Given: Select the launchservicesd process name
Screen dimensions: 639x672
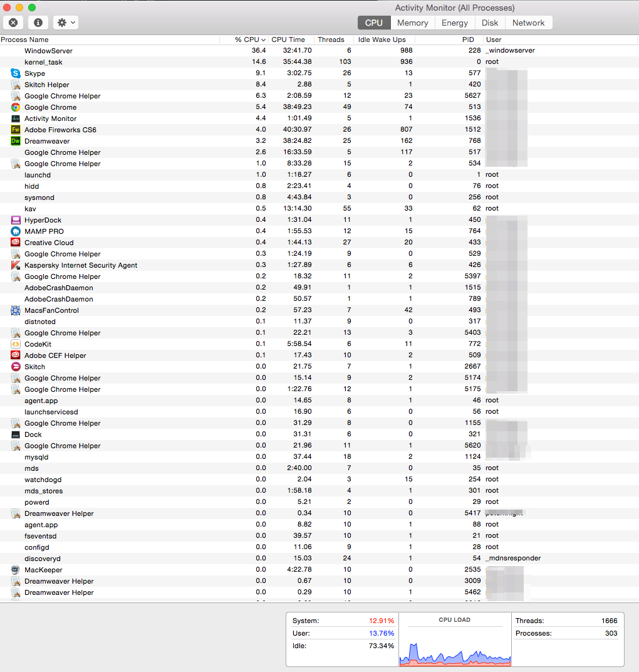Looking at the screenshot, I should pyautogui.click(x=51, y=412).
